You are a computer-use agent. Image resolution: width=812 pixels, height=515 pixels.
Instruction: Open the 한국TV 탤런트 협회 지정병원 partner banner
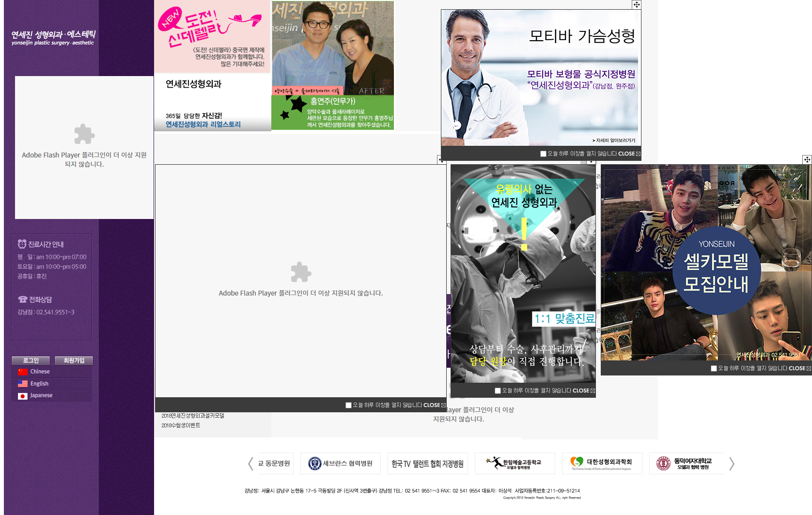point(428,463)
